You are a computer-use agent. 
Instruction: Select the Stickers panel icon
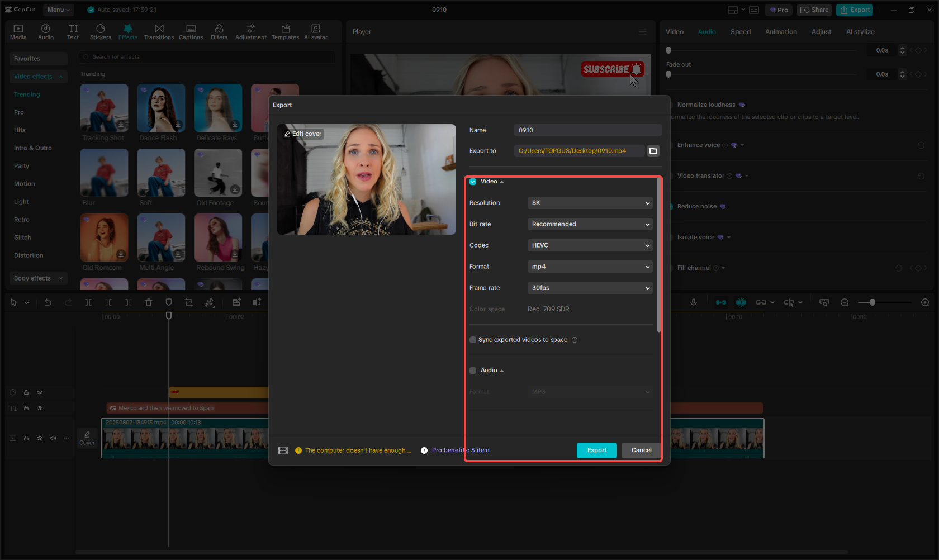[101, 31]
